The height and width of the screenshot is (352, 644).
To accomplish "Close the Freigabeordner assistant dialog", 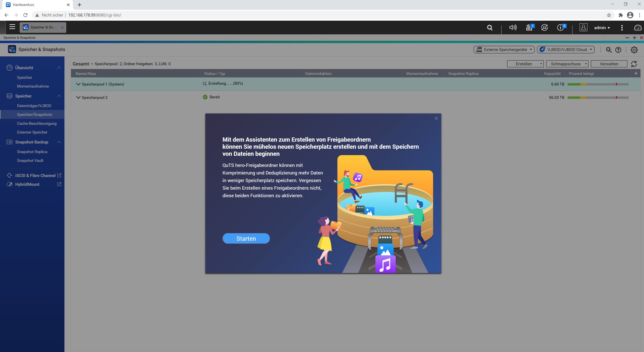I will [436, 118].
